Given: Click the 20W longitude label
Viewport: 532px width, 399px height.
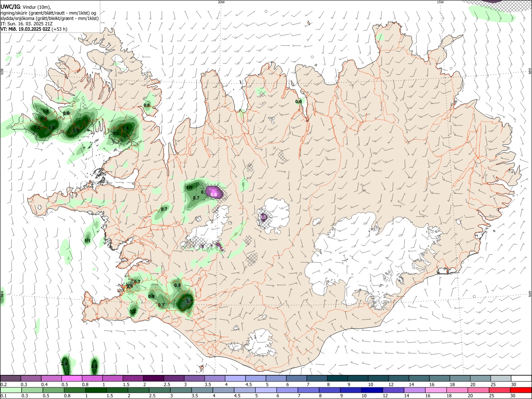Looking at the screenshot, I should pos(221,2).
